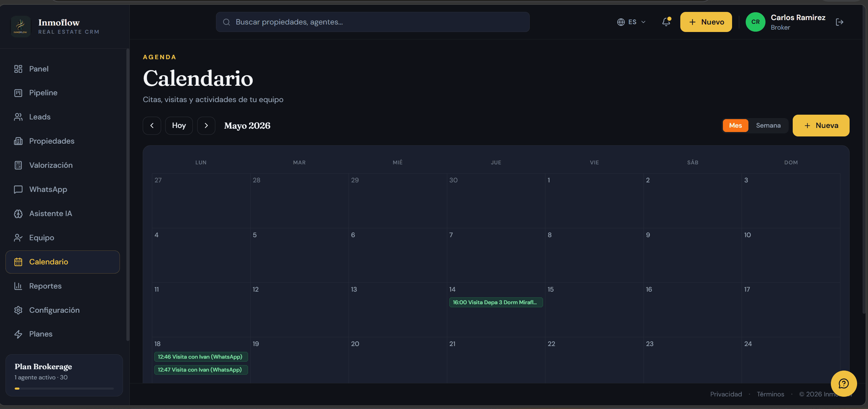The image size is (868, 409).
Task: Click the Leads people icon
Action: (x=18, y=117)
